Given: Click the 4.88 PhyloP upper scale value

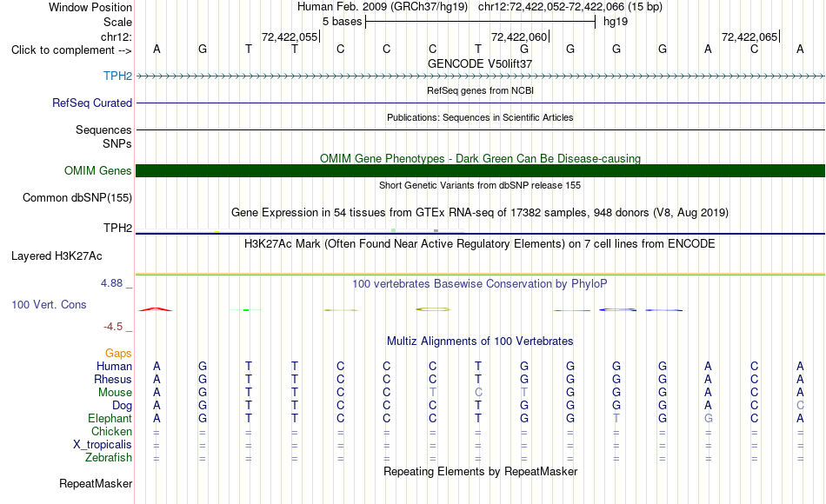Looking at the screenshot, I should (x=111, y=283).
